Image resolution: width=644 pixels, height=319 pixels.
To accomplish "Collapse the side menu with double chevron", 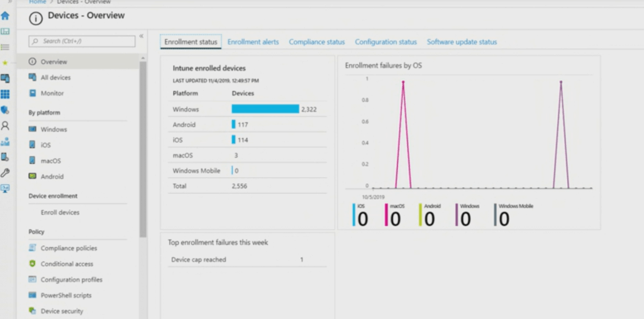I will (142, 36).
